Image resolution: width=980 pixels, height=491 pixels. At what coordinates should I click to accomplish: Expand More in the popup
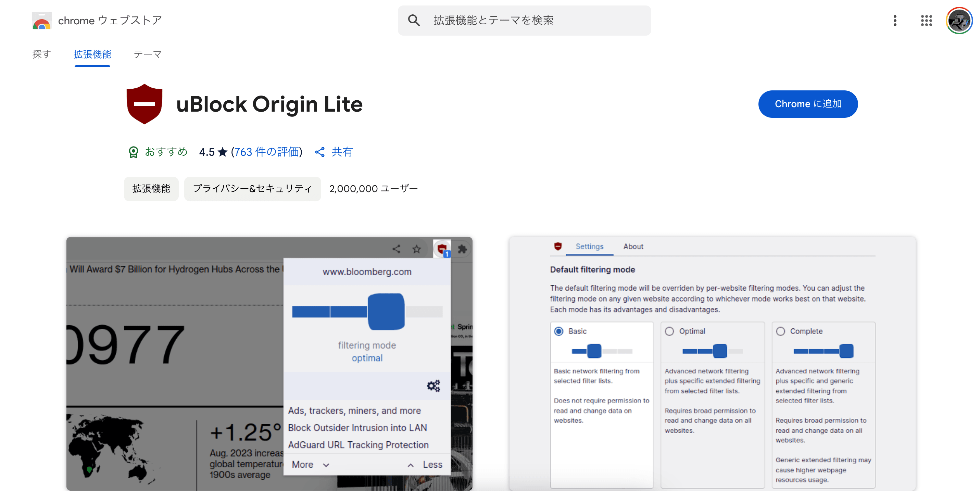(311, 465)
